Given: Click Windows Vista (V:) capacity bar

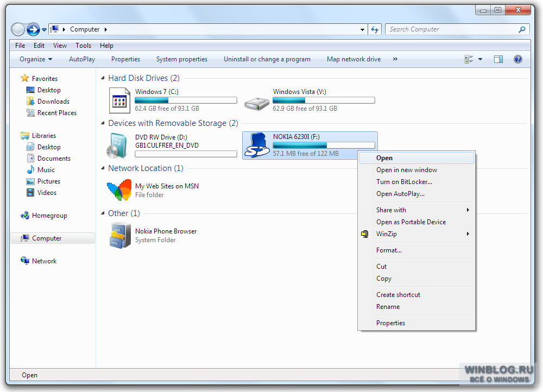Looking at the screenshot, I should click(324, 100).
